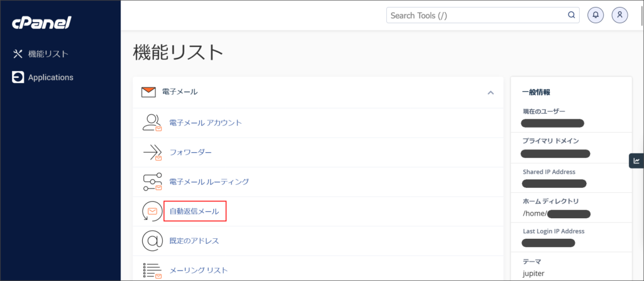Collapse the 電子メール section chevron
This screenshot has height=281, width=644.
coord(491,92)
